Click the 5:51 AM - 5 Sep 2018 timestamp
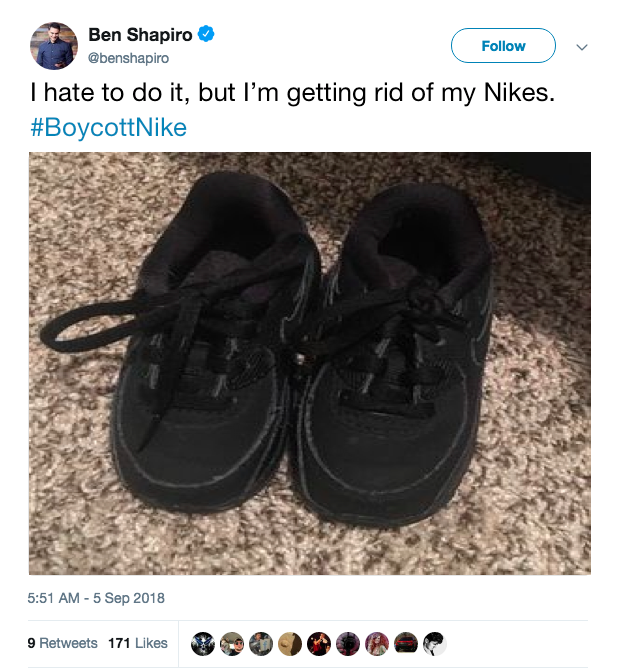 [x=96, y=598]
